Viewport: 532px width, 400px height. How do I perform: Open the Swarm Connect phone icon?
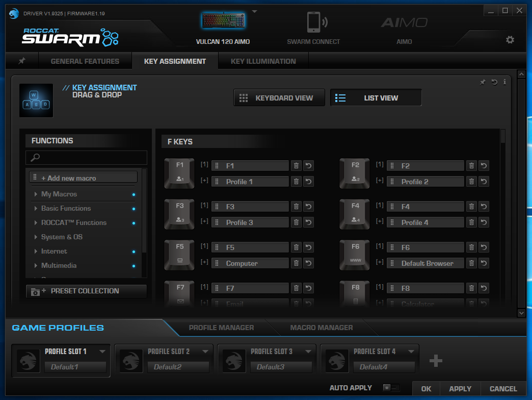pos(317,22)
